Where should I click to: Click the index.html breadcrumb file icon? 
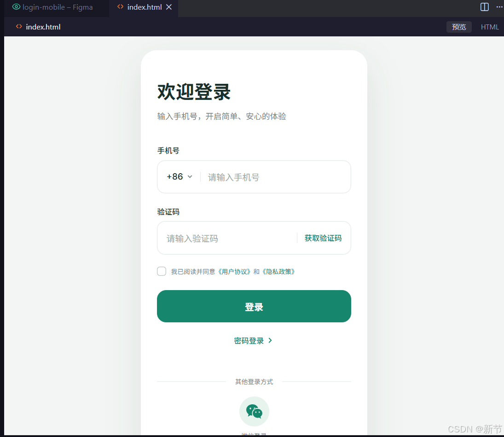click(19, 27)
